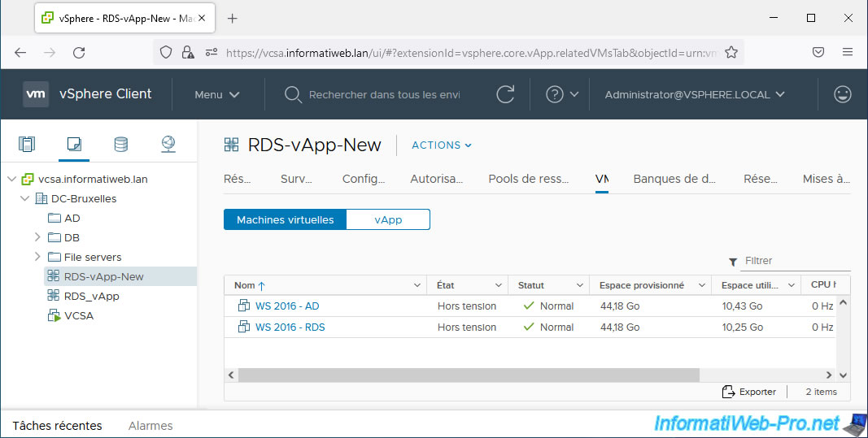Open the État column dropdown chevron
Viewport: 868px width, 438px height.
tap(498, 285)
